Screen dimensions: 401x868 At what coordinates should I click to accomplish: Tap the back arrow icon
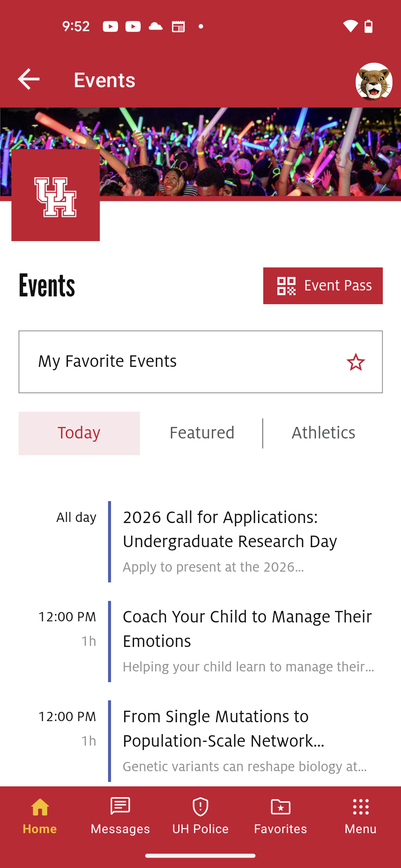tap(29, 79)
